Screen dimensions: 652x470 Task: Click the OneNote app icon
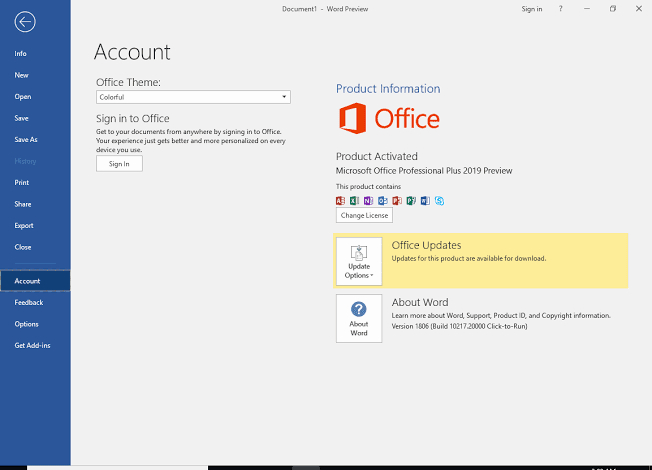(368, 201)
